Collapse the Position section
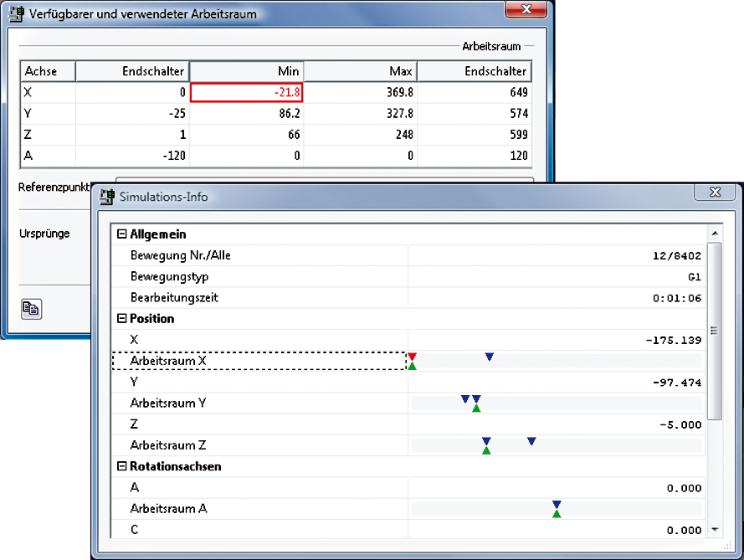This screenshot has height=560, width=744. click(x=122, y=319)
